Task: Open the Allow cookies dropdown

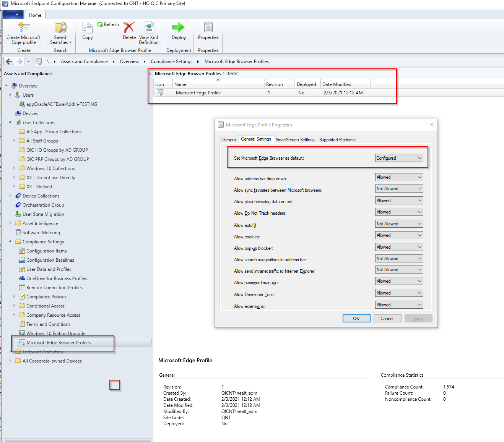Action: [399, 235]
